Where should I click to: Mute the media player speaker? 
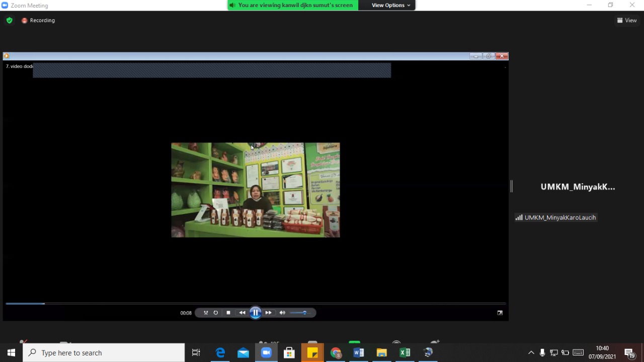tap(282, 313)
